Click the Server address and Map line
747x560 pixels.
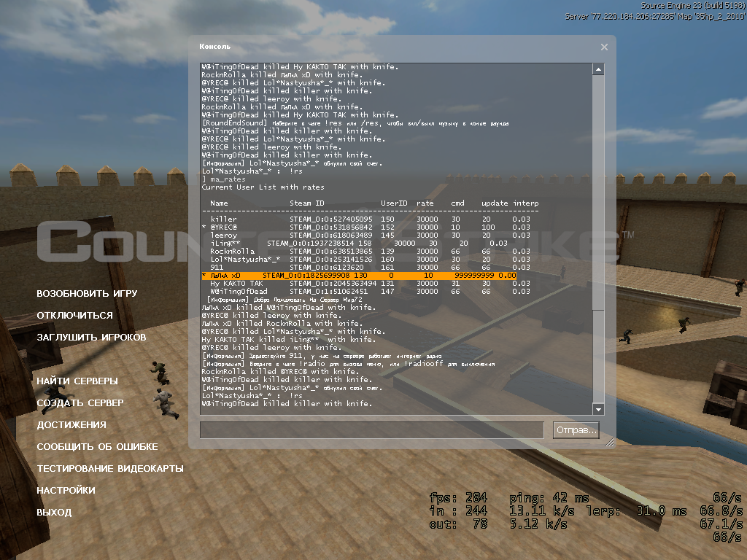(655, 17)
